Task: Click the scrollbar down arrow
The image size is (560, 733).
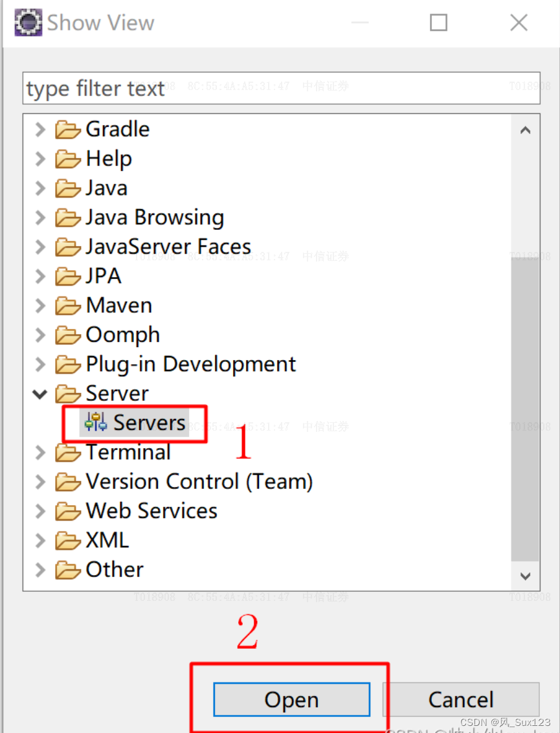Action: click(x=526, y=576)
